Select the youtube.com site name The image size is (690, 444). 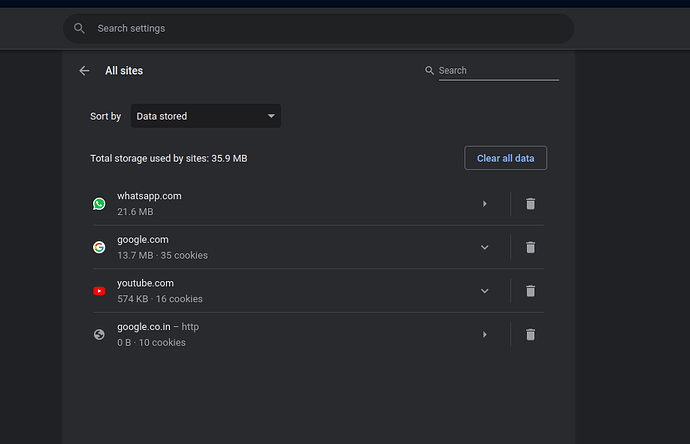pyautogui.click(x=146, y=283)
